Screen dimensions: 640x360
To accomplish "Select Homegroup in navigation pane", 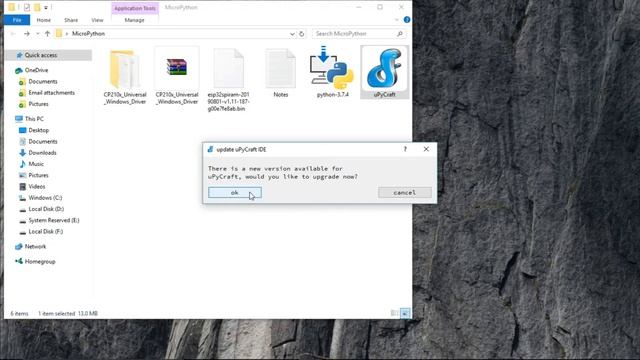I will pos(40,262).
